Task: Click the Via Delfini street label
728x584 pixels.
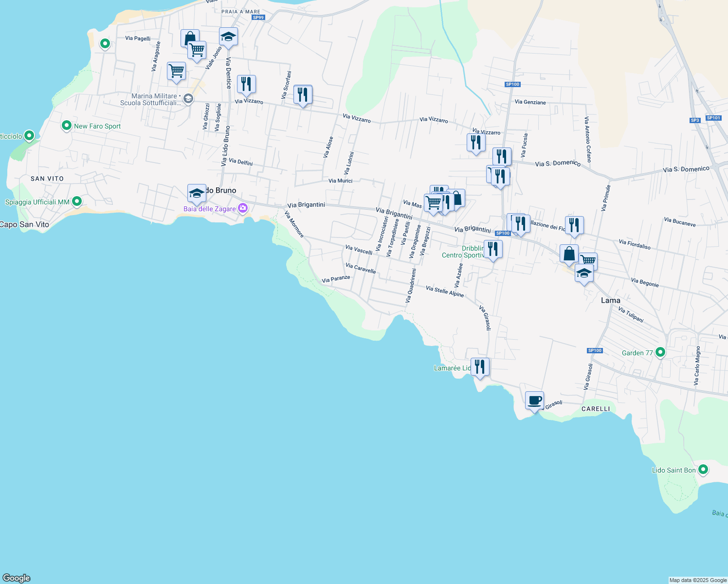Action: coord(240,162)
